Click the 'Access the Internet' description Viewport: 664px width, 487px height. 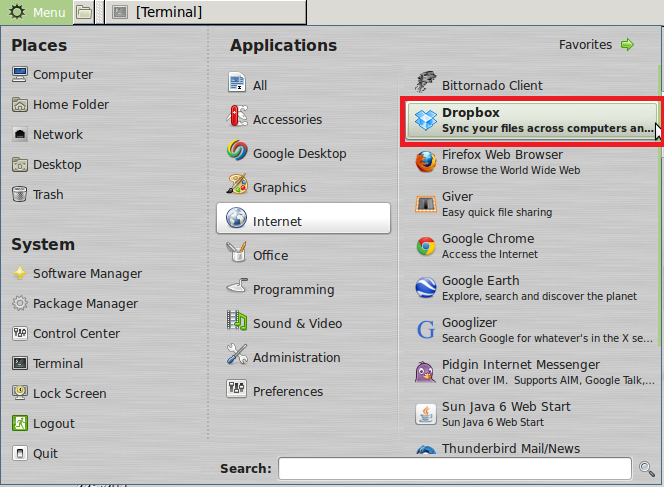(490, 254)
